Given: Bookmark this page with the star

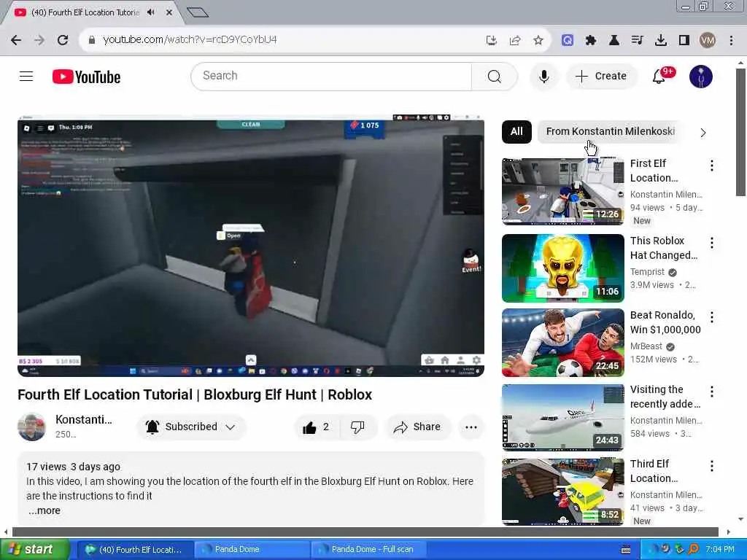Looking at the screenshot, I should (538, 40).
